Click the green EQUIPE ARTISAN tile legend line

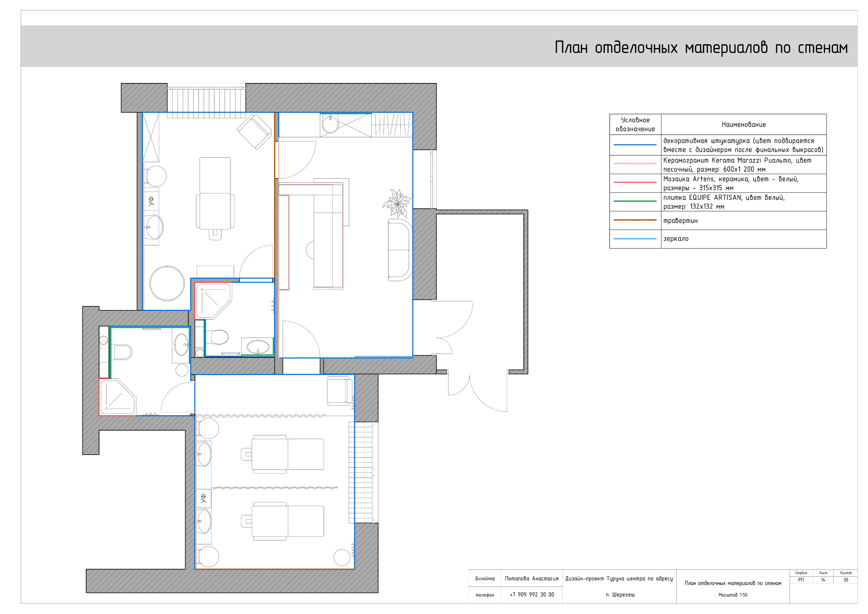click(x=635, y=201)
